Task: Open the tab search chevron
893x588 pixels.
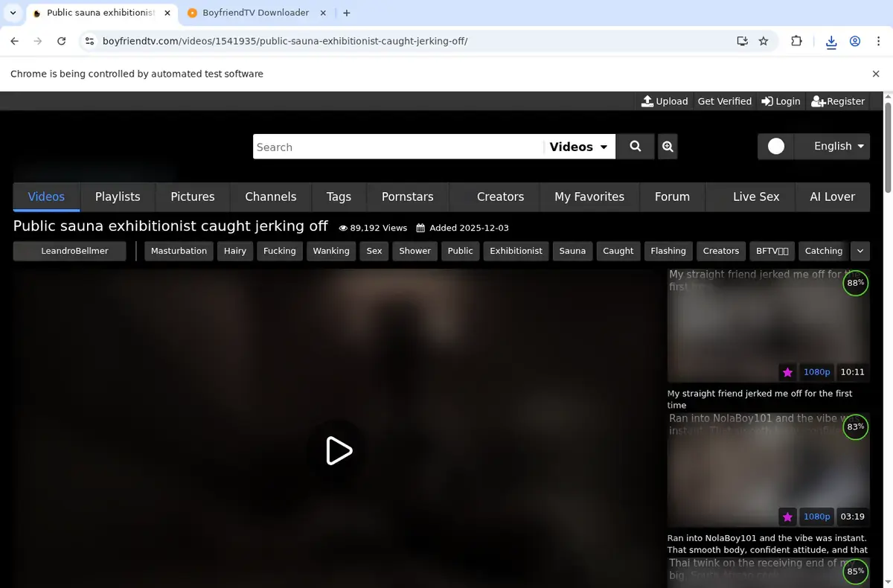Action: tap(13, 13)
